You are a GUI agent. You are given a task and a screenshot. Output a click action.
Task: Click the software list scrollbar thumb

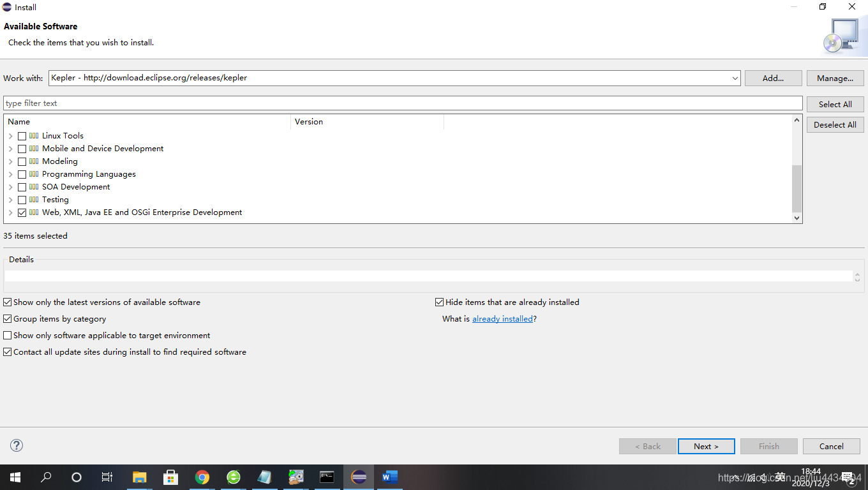(x=796, y=189)
